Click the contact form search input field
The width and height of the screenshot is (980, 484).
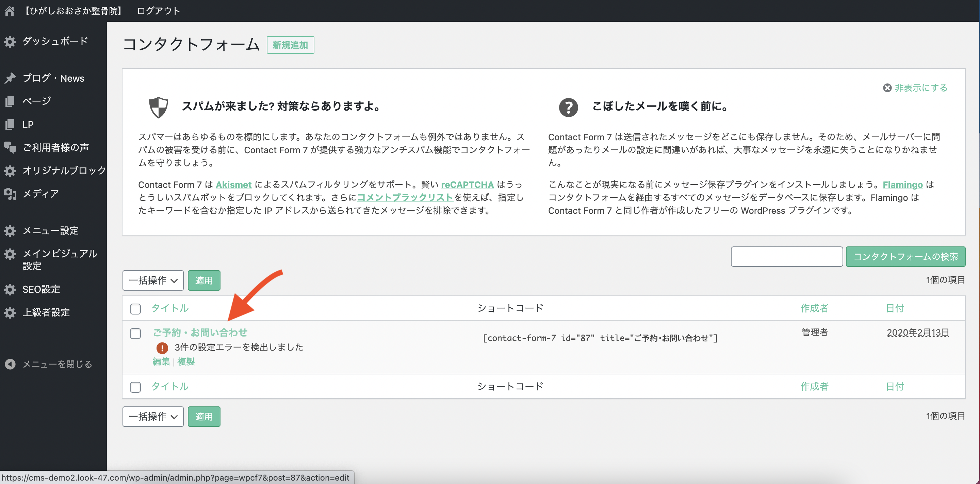pyautogui.click(x=786, y=256)
